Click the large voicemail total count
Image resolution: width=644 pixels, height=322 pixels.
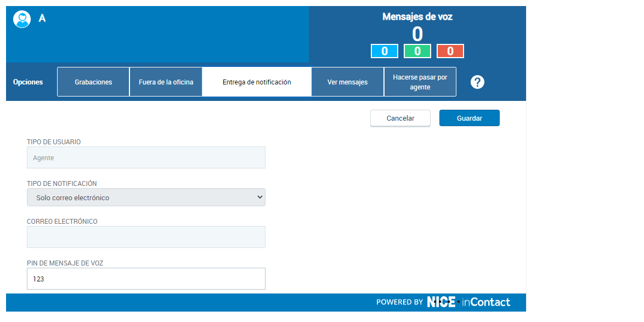pyautogui.click(x=417, y=34)
